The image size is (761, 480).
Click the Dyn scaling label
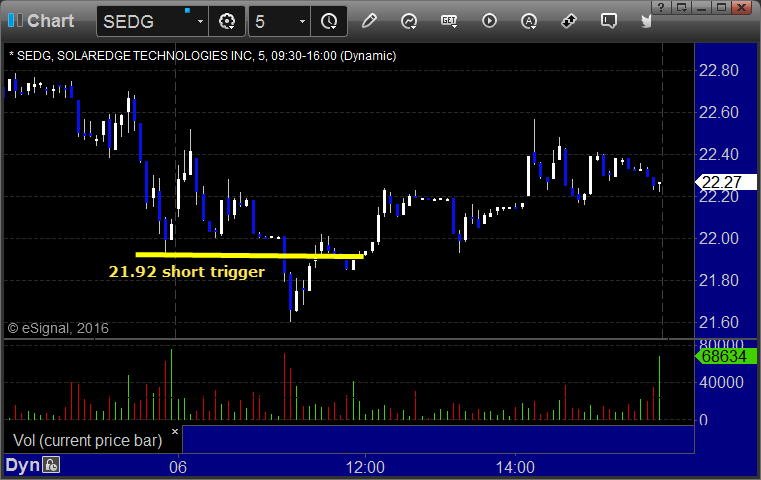22,465
